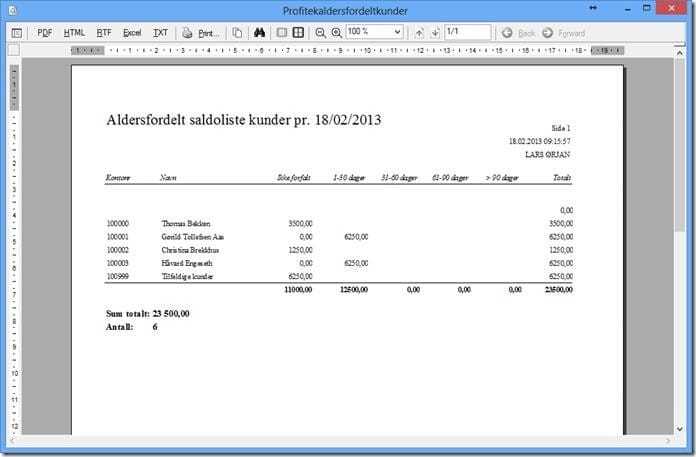This screenshot has height=457, width=696.
Task: Switch to single page view
Action: 282,33
